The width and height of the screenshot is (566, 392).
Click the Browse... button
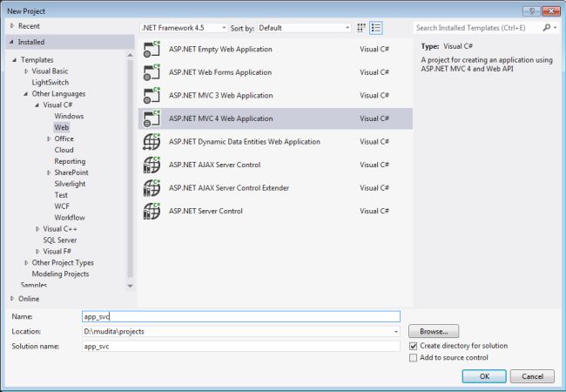click(x=434, y=331)
